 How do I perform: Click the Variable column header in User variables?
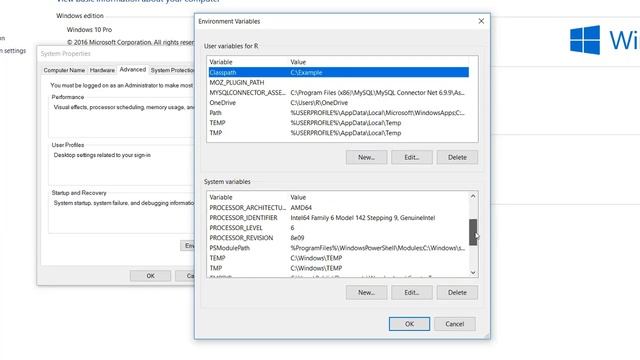pyautogui.click(x=221, y=62)
